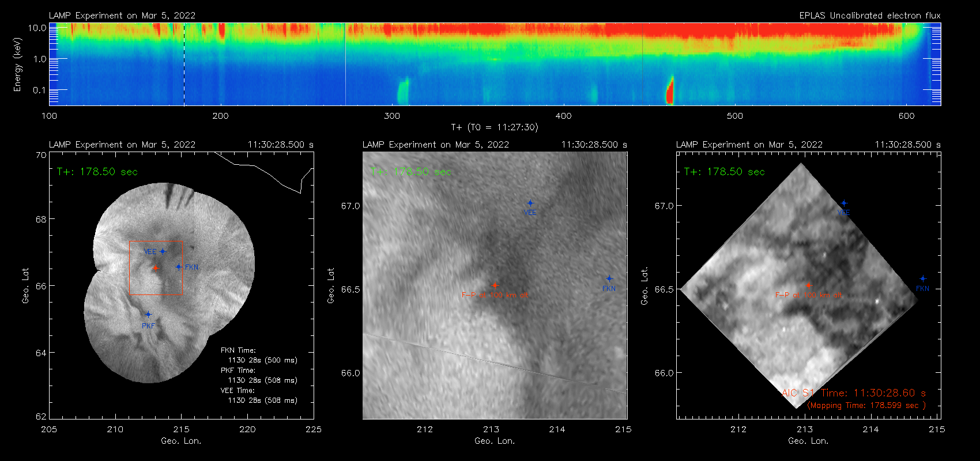980x461 pixels.
Task: Click the '500' tick on the spectrogram time axis
Action: pyautogui.click(x=735, y=116)
